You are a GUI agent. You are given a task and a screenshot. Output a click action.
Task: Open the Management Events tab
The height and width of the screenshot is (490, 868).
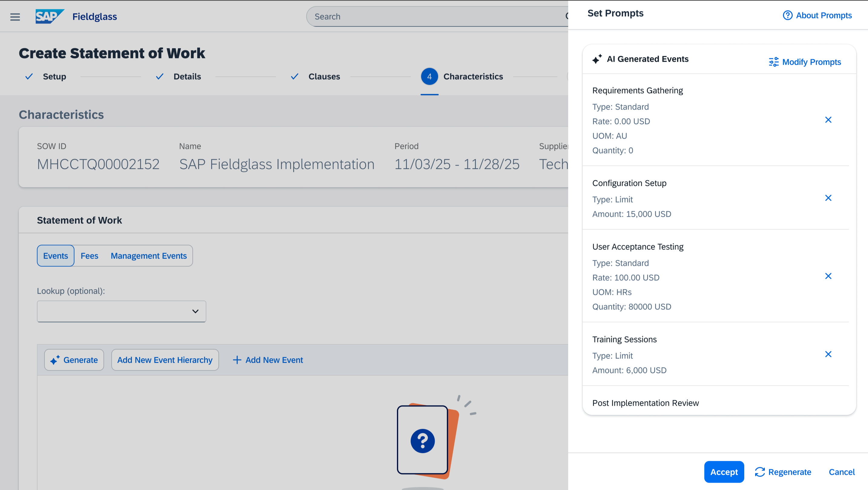[x=149, y=256]
